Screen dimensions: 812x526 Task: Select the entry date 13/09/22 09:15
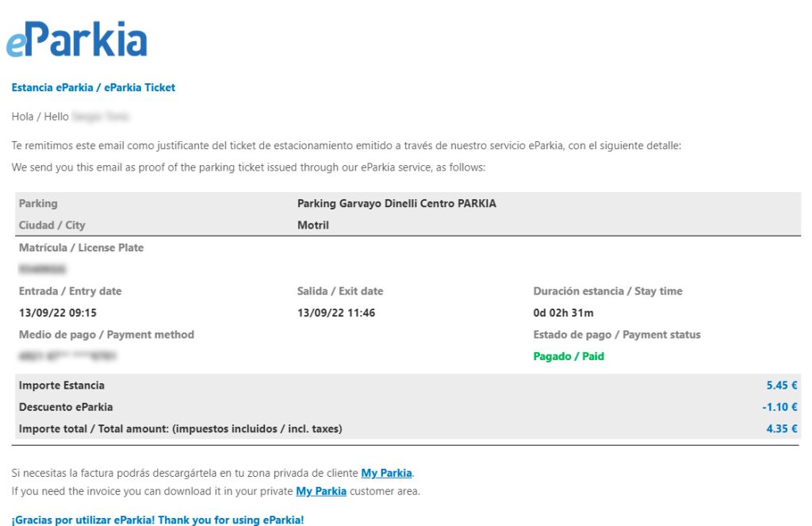point(58,313)
